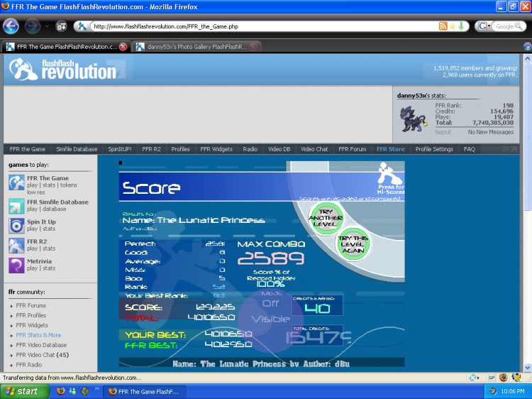The image size is (532, 399).
Task: Click the FFR R2 sidebar icon
Action: coord(16,246)
